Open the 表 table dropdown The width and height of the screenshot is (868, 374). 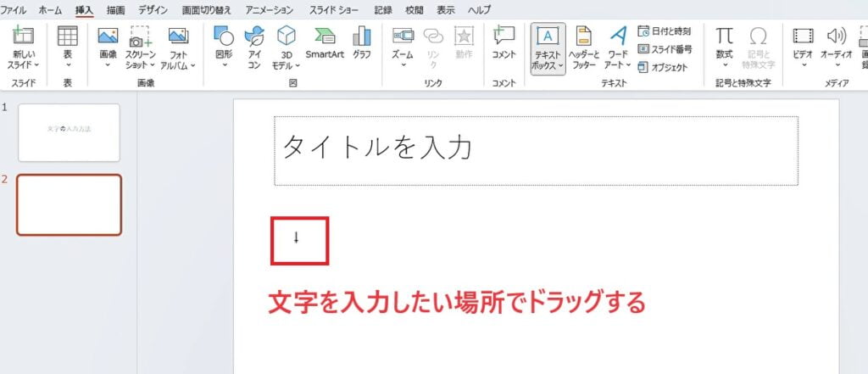(x=67, y=47)
